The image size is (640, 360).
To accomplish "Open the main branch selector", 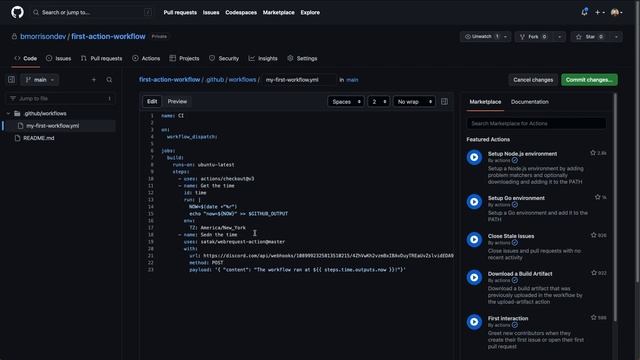I will (40, 80).
